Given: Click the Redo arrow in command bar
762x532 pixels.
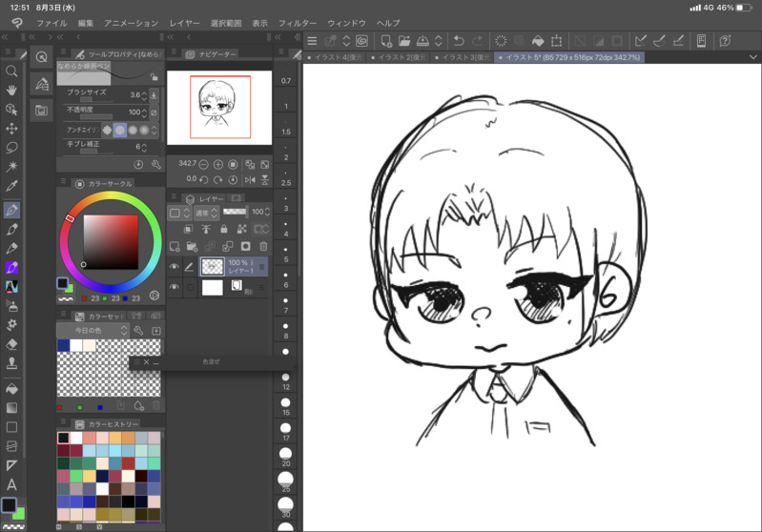Looking at the screenshot, I should [477, 41].
